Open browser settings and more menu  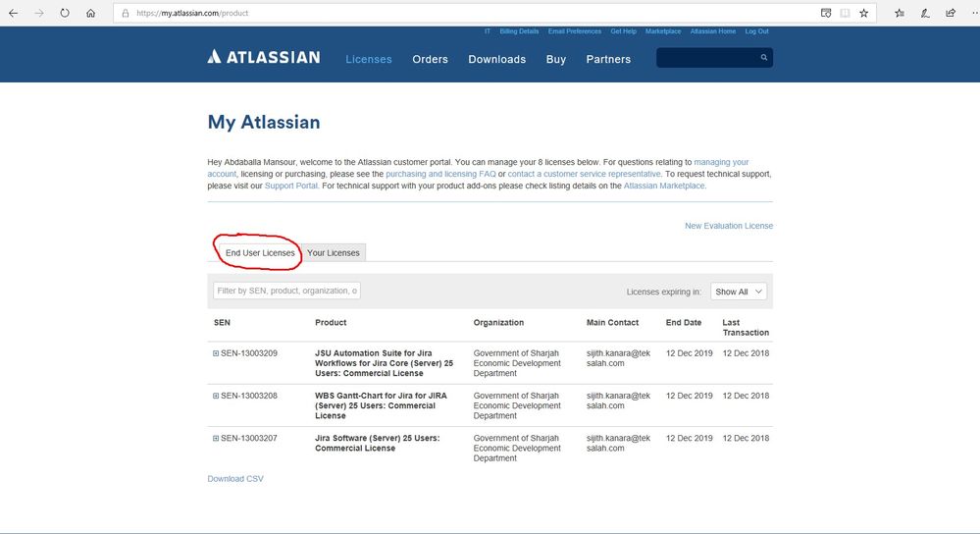click(x=974, y=13)
